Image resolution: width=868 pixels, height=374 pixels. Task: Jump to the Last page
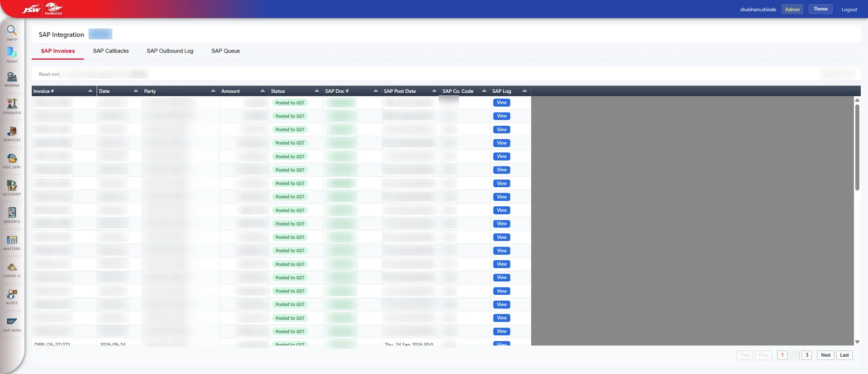coord(844,355)
